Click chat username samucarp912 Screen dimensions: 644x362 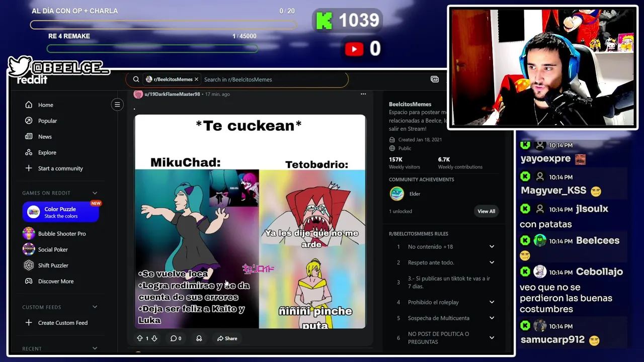pos(552,340)
